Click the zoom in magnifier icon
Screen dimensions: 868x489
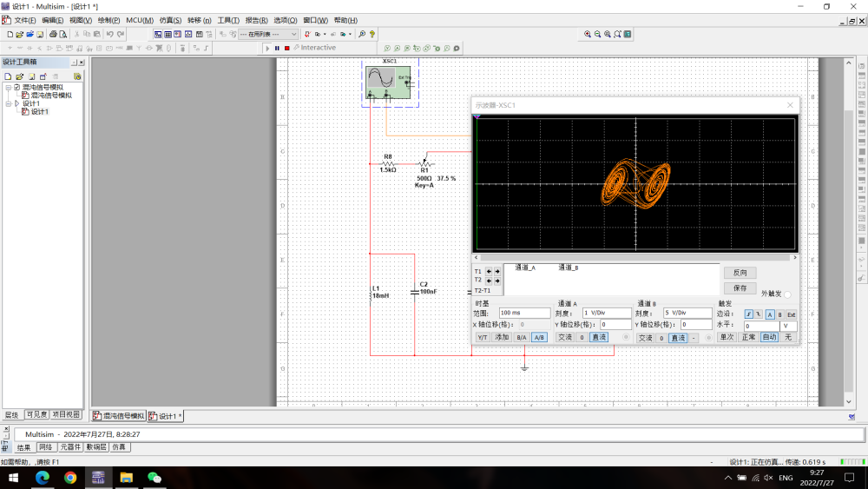click(588, 34)
